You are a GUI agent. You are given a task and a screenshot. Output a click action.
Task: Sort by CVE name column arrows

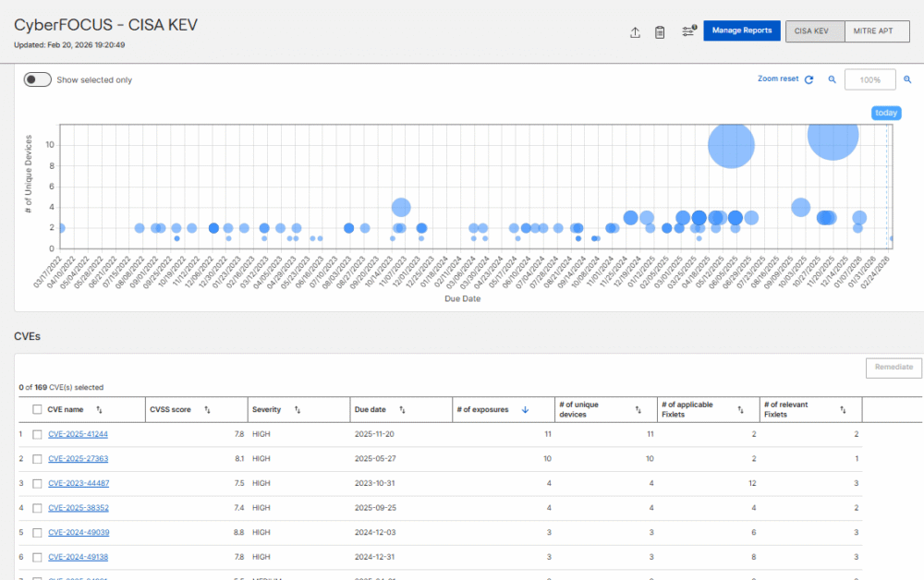point(99,410)
